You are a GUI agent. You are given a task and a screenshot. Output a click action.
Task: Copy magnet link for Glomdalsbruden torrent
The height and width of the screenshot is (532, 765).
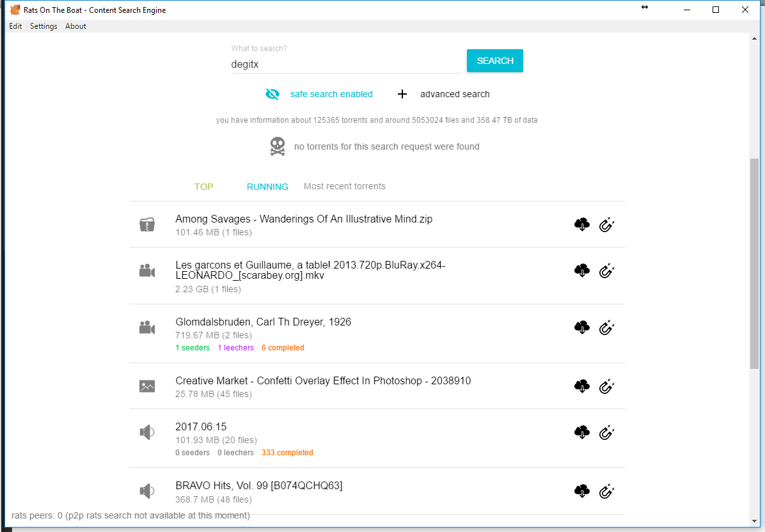pos(606,328)
